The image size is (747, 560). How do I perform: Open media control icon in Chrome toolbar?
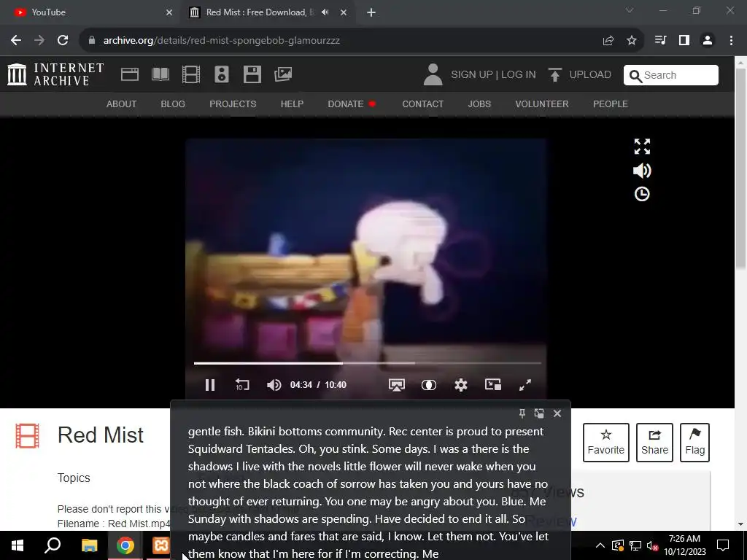(x=661, y=41)
